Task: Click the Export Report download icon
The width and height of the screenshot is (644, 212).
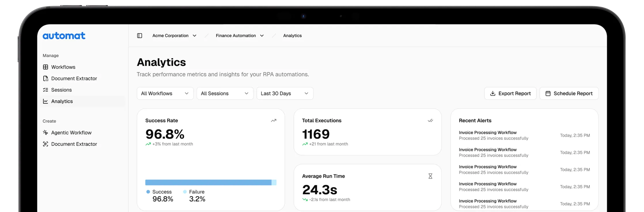Action: 493,93
